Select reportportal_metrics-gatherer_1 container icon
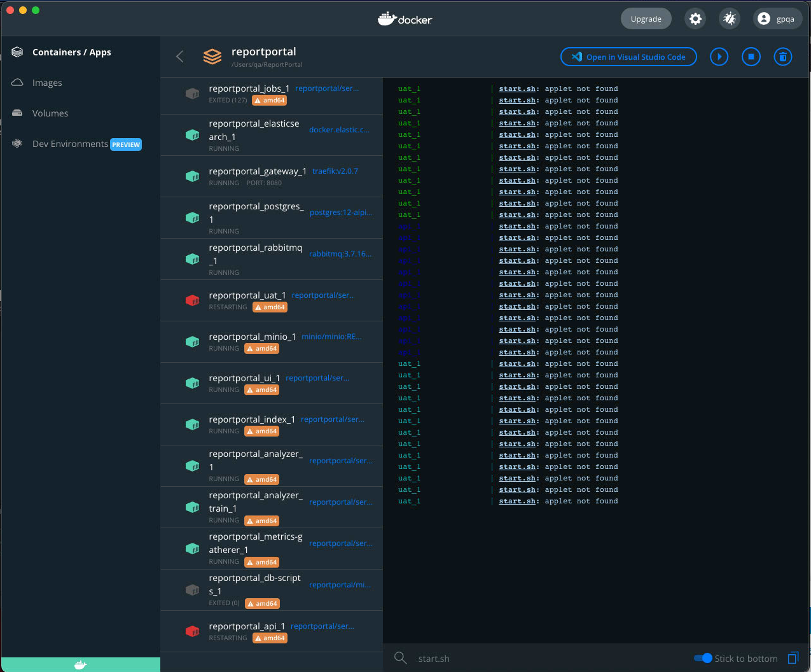The image size is (811, 672). click(x=192, y=549)
